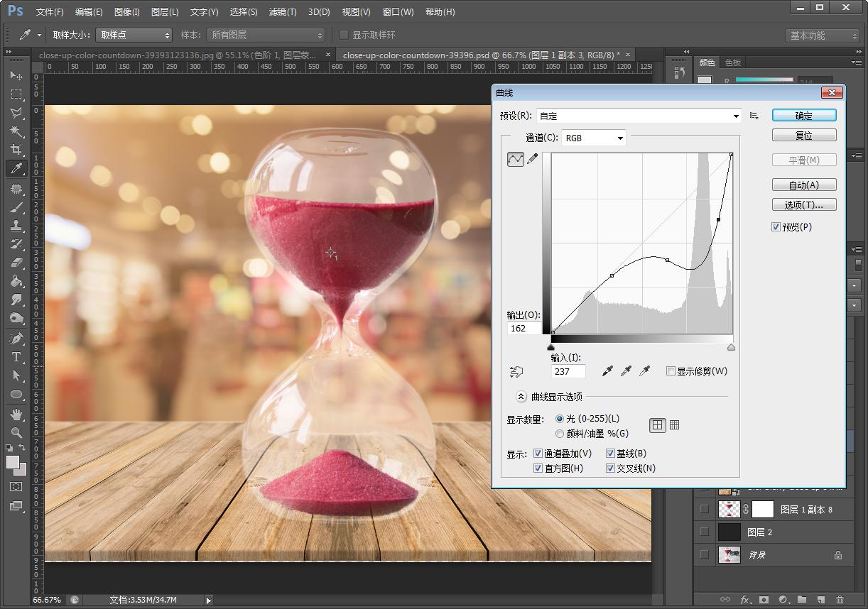Select the 颜料/油墨 % radio option

tap(560, 434)
